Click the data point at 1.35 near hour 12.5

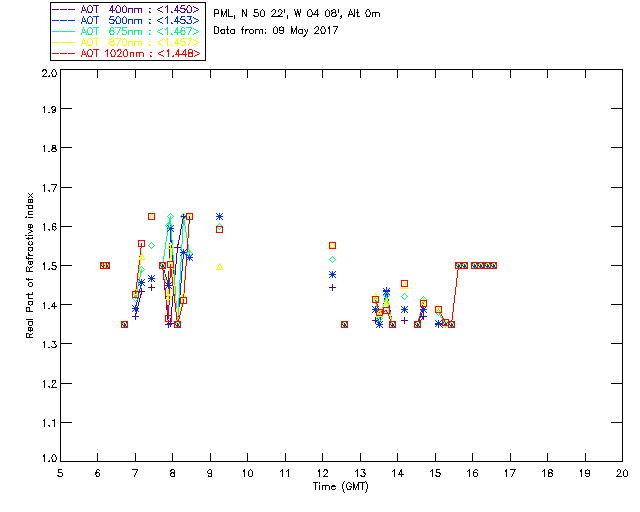[x=344, y=325]
